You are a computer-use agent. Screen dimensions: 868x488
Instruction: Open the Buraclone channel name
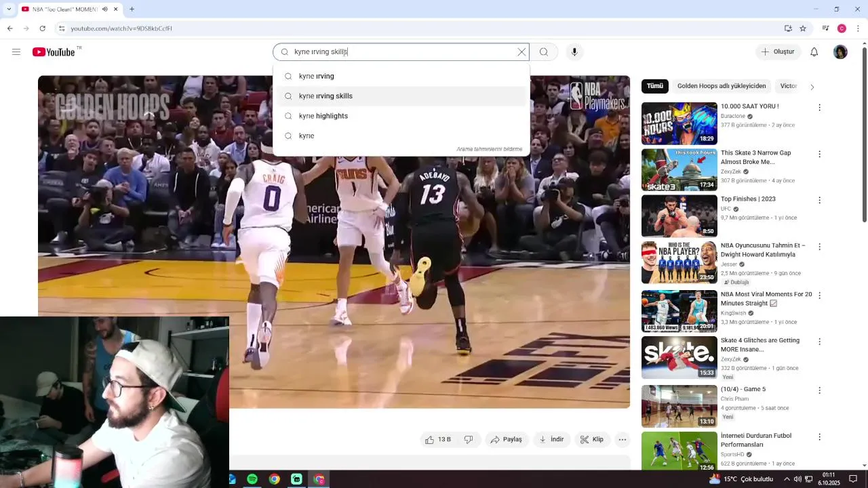(733, 116)
